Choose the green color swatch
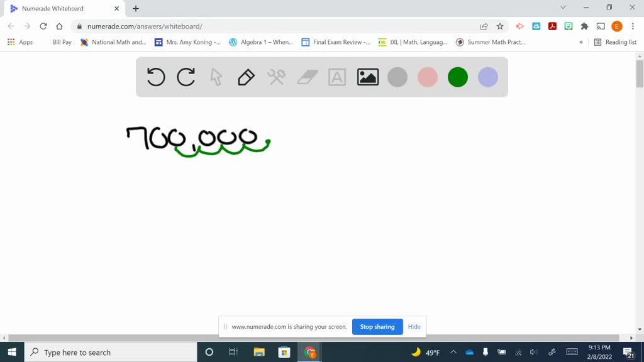Viewport: 644px width, 362px height. point(458,77)
